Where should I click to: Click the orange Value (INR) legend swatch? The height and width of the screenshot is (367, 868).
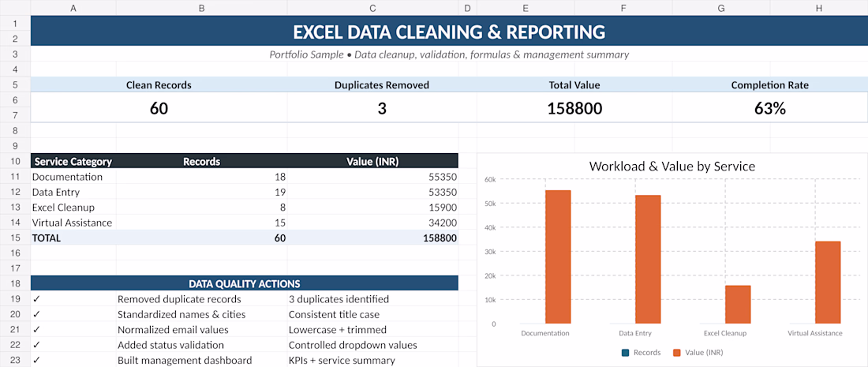676,352
